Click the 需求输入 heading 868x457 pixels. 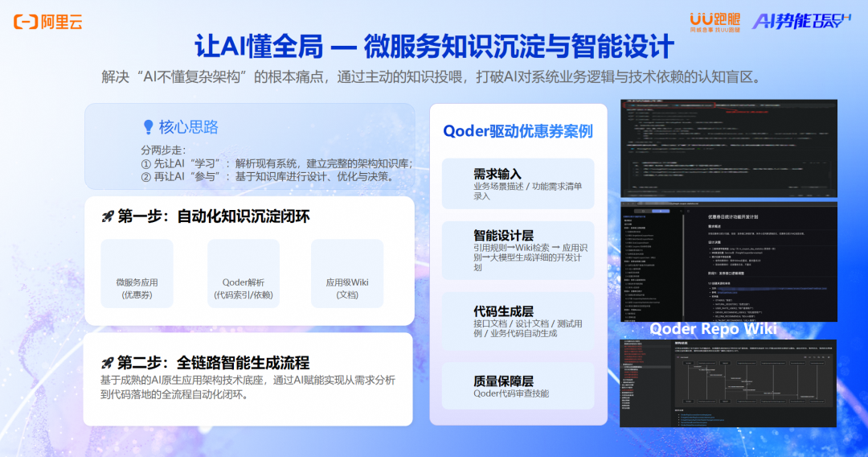pos(497,174)
